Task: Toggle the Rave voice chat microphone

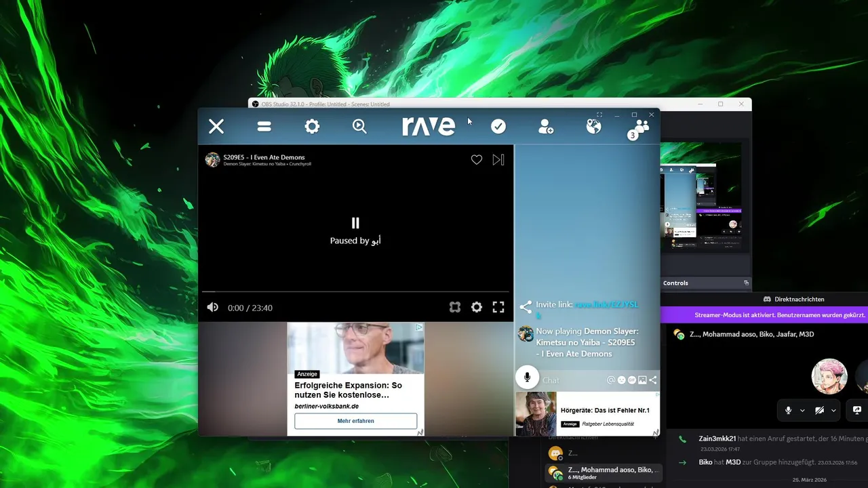Action: 528,378
